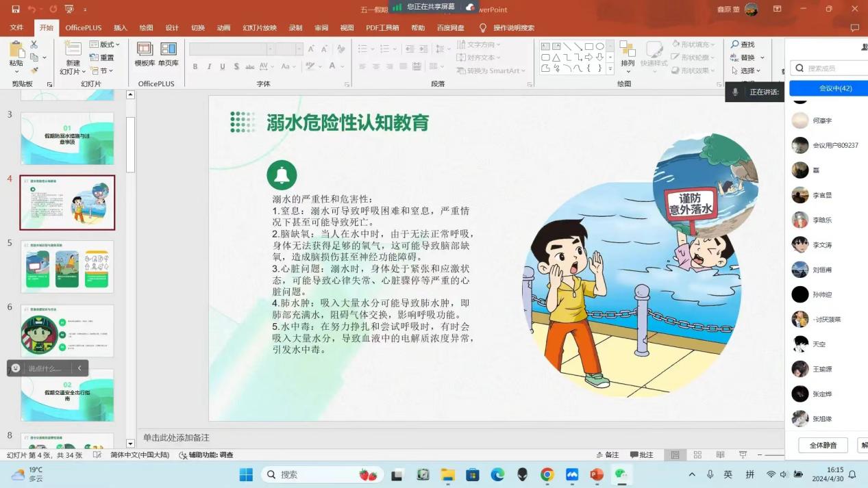Click the zoom slider in status bar
The width and height of the screenshot is (868, 488).
[775, 455]
